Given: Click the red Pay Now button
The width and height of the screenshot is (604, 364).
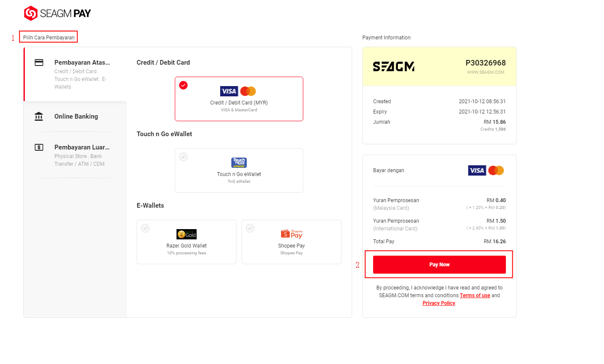Looking at the screenshot, I should click(440, 265).
